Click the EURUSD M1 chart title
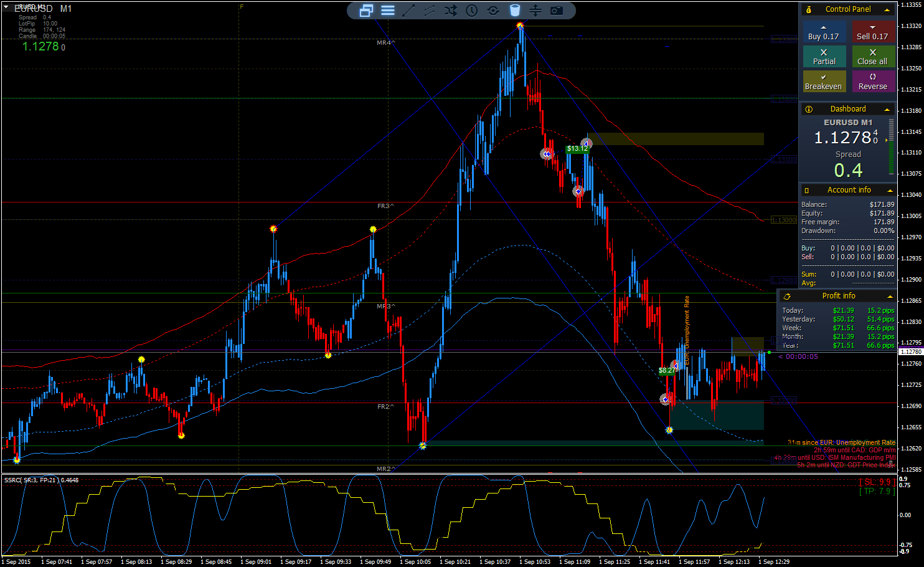 pos(43,9)
